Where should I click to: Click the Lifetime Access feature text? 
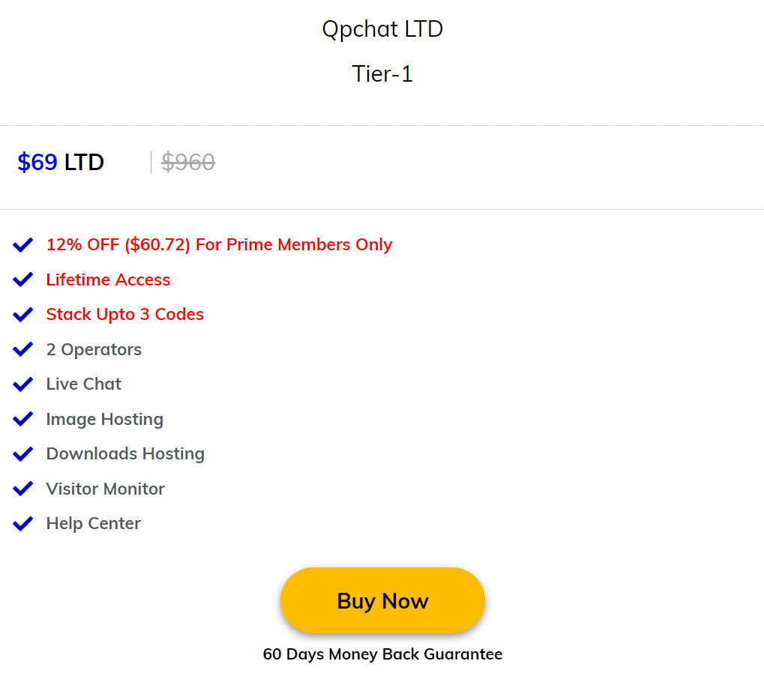108,280
